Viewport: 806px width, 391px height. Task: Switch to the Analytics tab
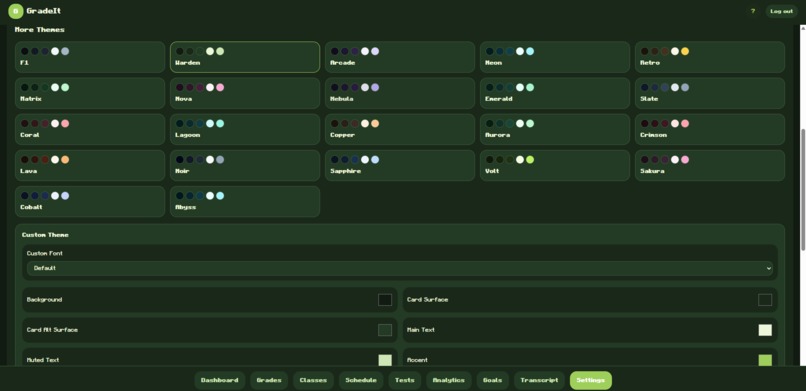[x=449, y=380]
